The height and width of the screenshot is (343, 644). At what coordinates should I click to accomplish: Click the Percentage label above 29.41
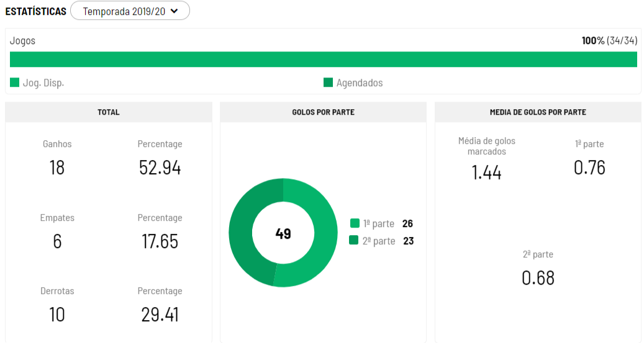160,291
